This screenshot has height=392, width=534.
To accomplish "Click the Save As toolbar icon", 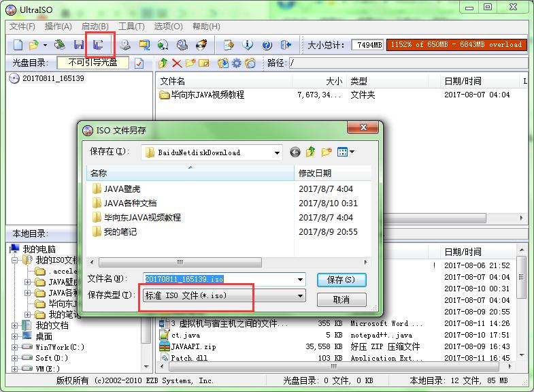I will [98, 45].
